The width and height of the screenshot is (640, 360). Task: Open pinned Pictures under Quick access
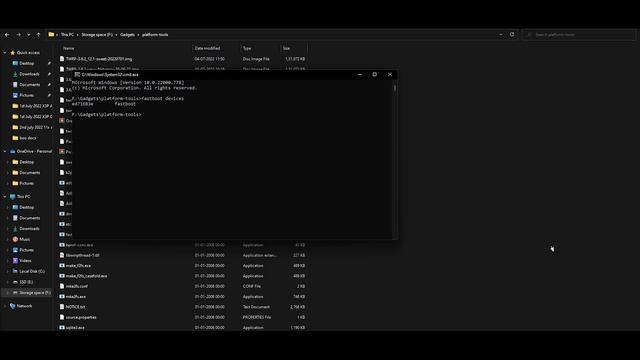pos(27,95)
